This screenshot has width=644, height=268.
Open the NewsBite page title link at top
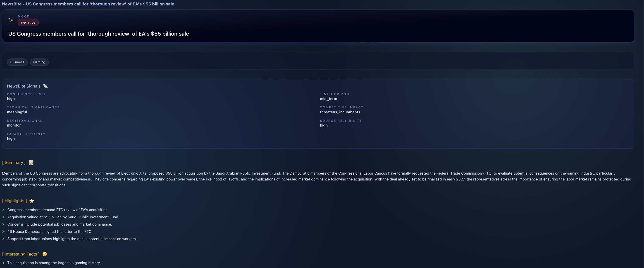[88, 4]
